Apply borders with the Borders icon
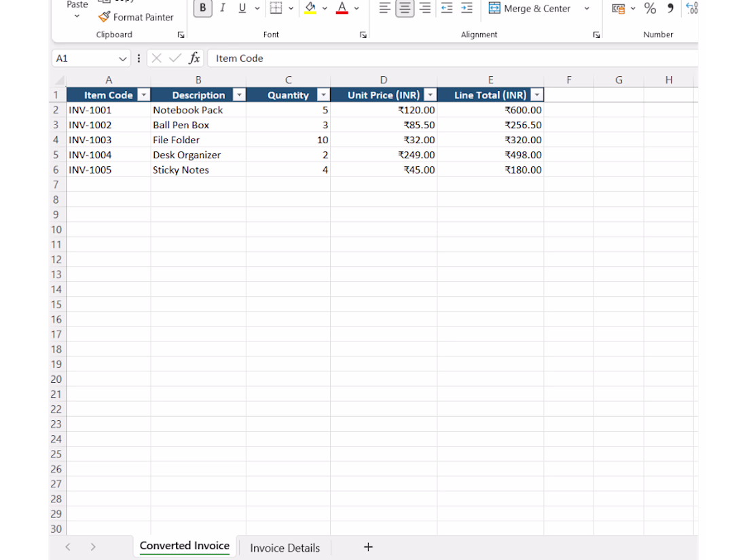The width and height of the screenshot is (747, 560). tap(276, 8)
